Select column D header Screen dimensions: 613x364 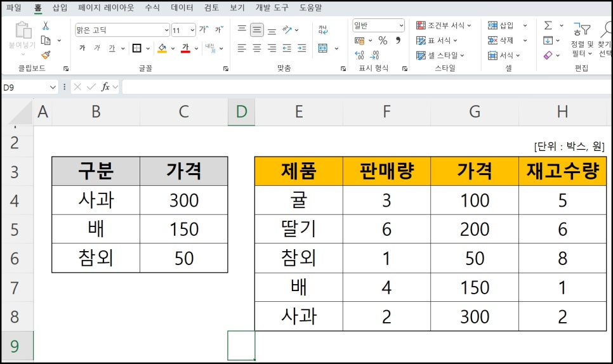coord(242,112)
